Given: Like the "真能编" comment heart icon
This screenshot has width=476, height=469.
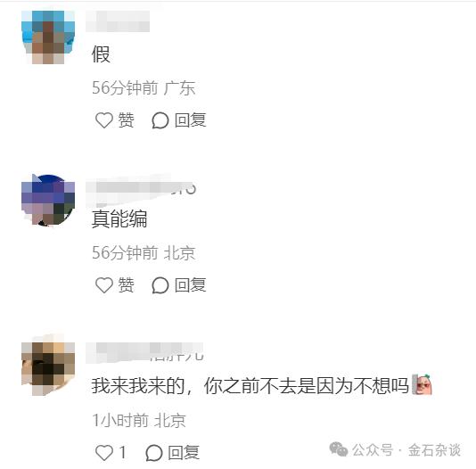Looking at the screenshot, I should coord(104,285).
